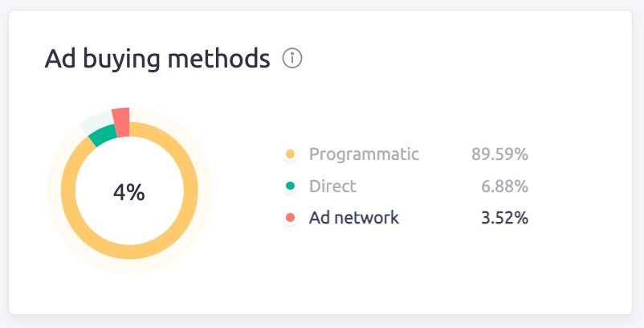Select the yellow Programmatic donut ring
This screenshot has width=644, height=328.
pyautogui.click(x=129, y=252)
